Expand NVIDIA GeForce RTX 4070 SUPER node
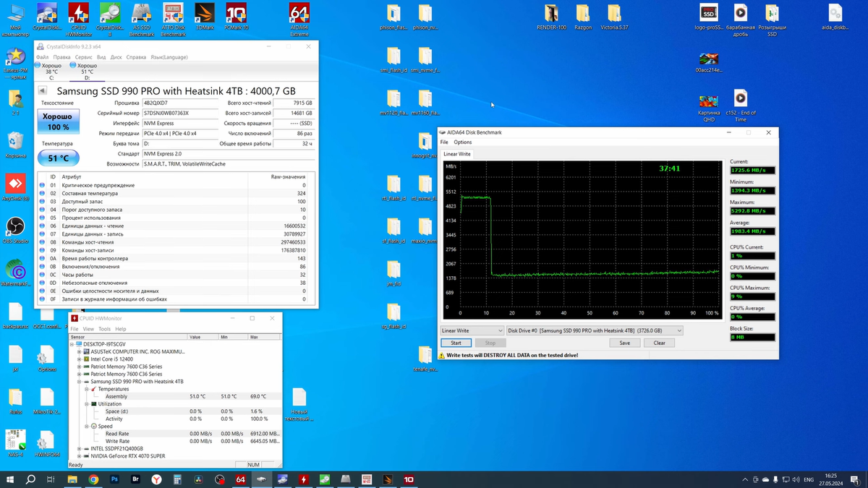 pos(79,456)
